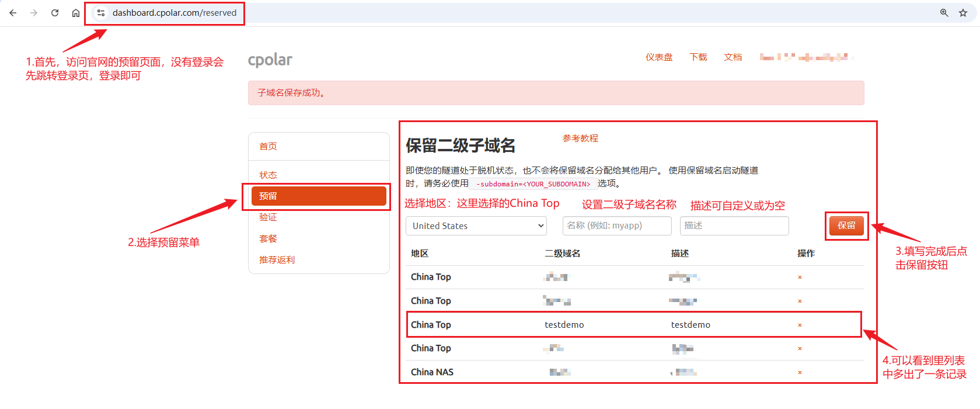Click the zoom magnifier icon

pyautogui.click(x=944, y=13)
